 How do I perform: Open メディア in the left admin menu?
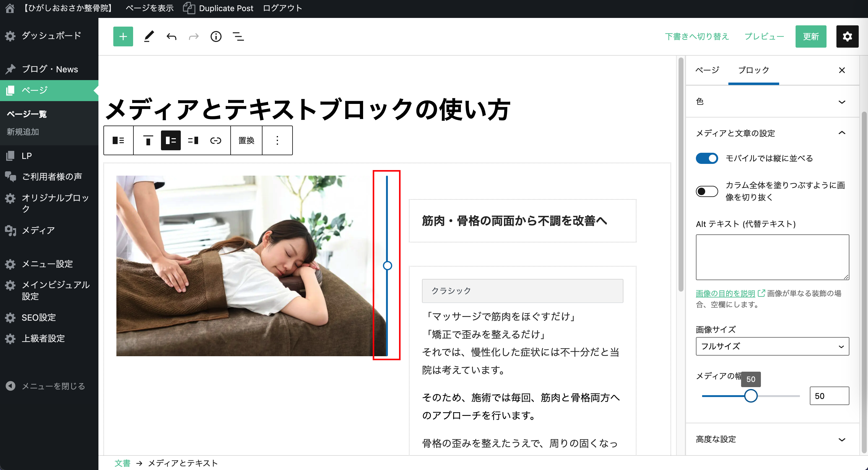coord(38,230)
